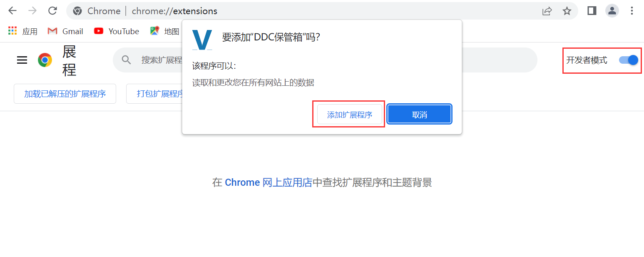Image resolution: width=644 pixels, height=257 pixels.
Task: Turn off 开发者模式 toggle
Action: point(629,60)
